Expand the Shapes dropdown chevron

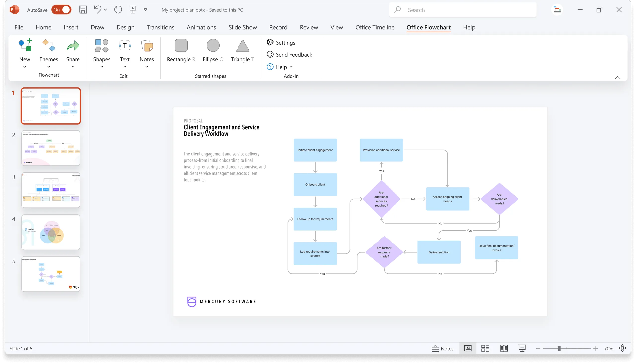coord(102,67)
